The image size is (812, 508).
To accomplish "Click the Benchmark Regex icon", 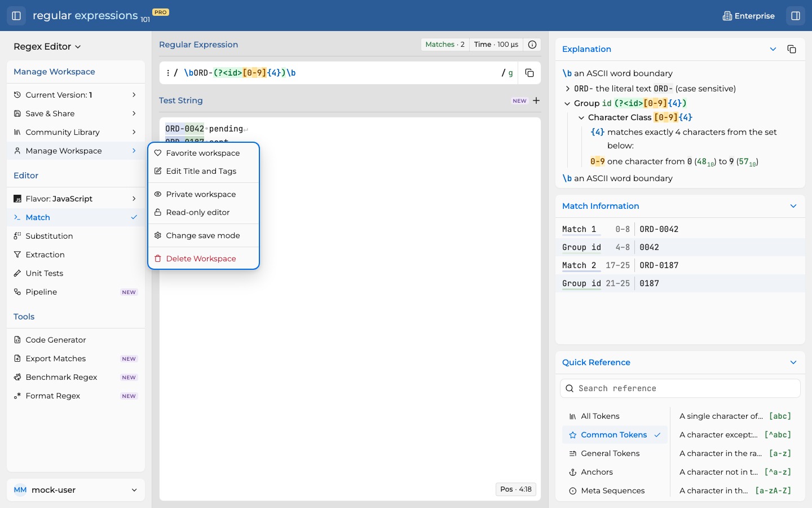I will 17,377.
